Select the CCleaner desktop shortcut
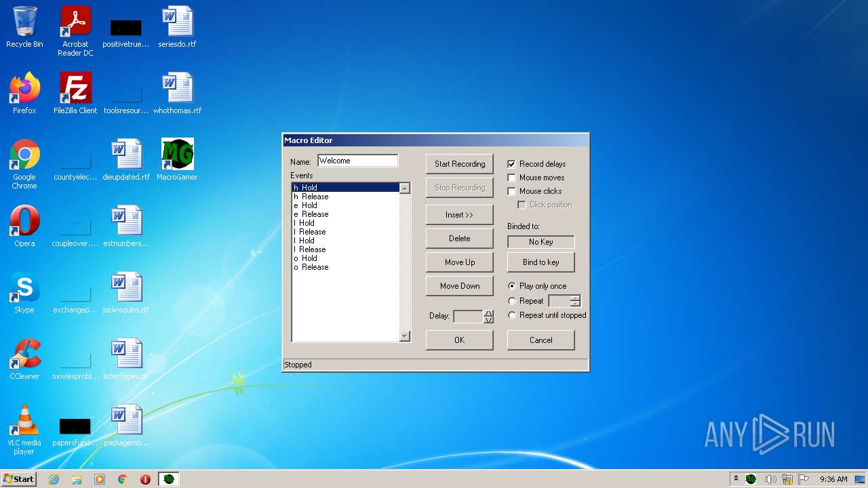Screen dimensions: 868x488 pyautogui.click(x=24, y=359)
